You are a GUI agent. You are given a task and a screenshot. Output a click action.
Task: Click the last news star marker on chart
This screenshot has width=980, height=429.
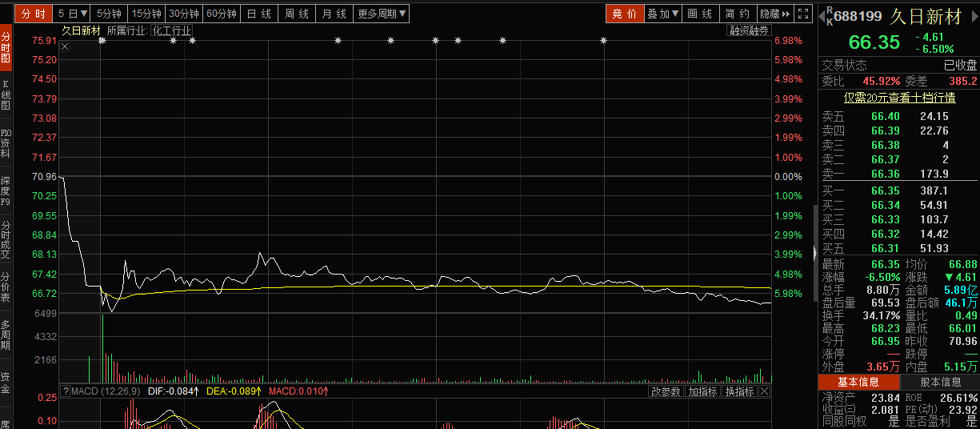[603, 41]
